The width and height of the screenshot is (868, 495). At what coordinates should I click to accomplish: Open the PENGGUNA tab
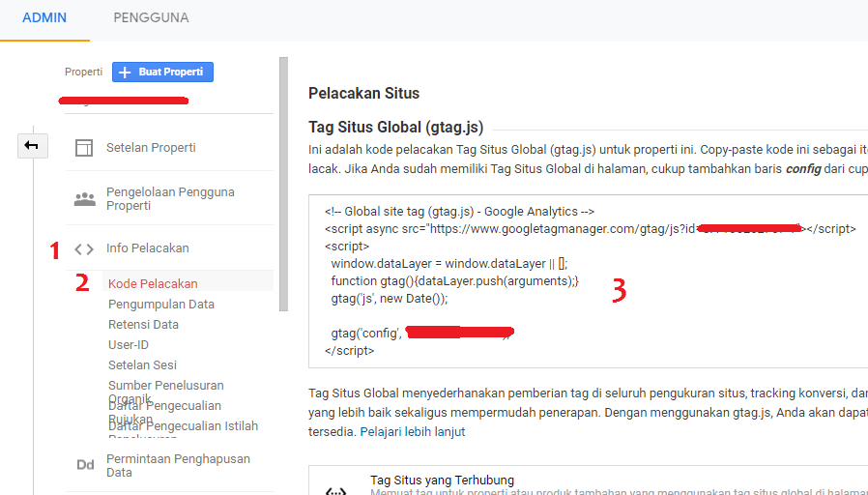151,17
